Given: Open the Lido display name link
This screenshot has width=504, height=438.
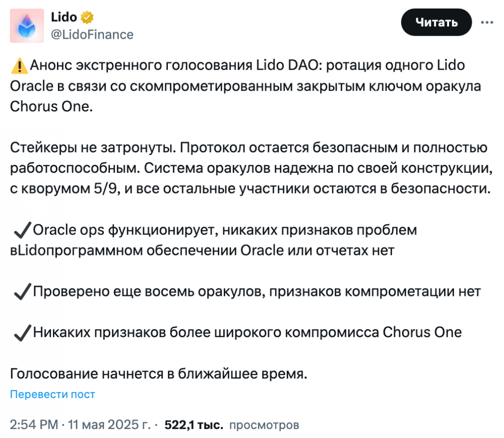Looking at the screenshot, I should point(64,17).
